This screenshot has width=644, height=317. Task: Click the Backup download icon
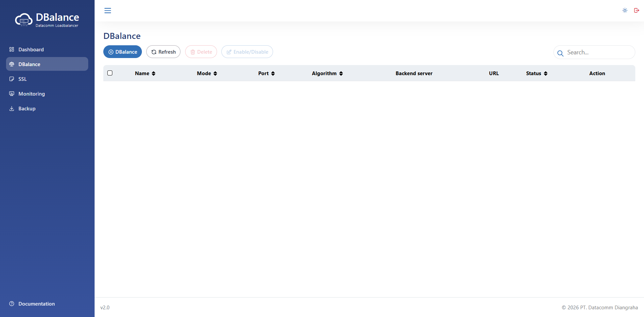(12, 109)
